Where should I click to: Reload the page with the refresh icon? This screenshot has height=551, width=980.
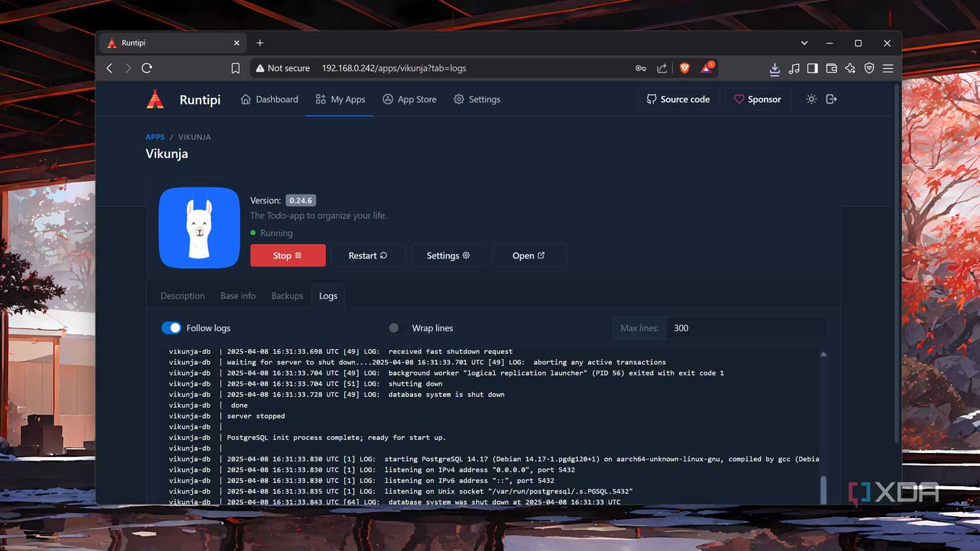[147, 68]
